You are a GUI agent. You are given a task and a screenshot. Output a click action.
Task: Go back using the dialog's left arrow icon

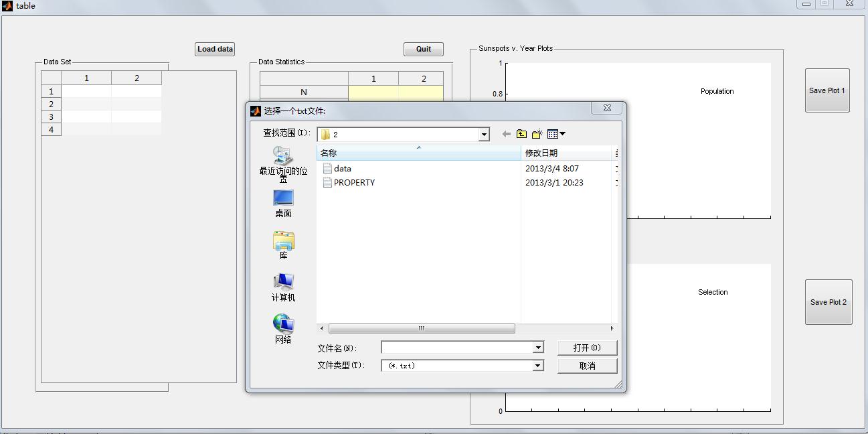coord(506,134)
